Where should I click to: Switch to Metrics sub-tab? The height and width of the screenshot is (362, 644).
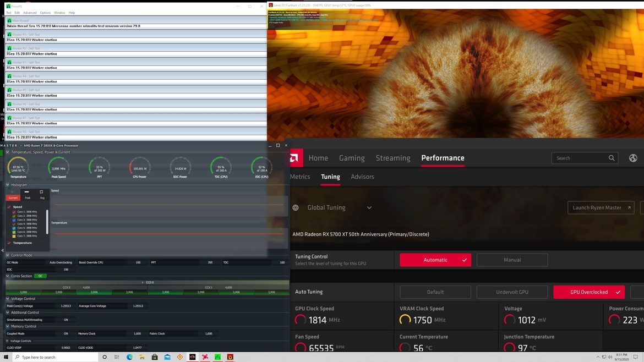[300, 177]
